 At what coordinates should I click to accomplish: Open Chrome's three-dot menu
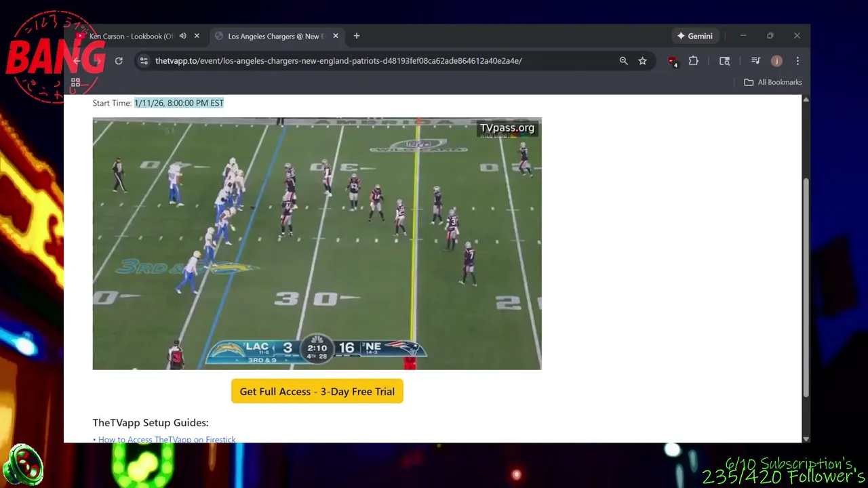tap(797, 61)
